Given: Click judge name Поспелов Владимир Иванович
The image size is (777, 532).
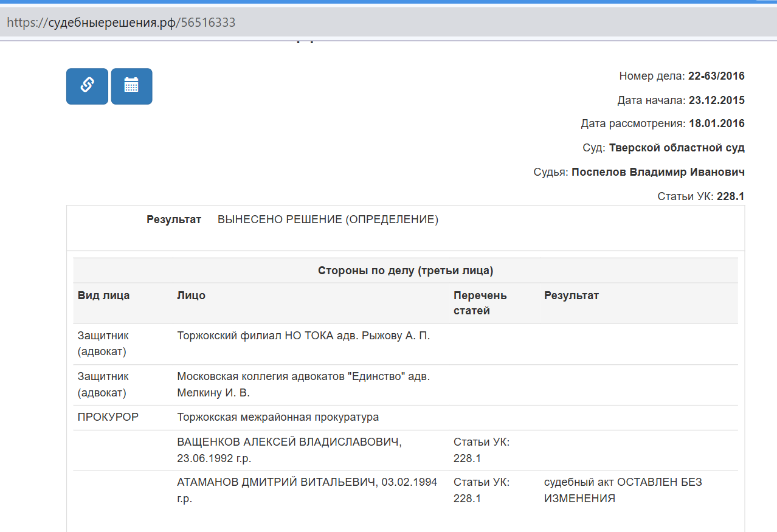Looking at the screenshot, I should (658, 172).
